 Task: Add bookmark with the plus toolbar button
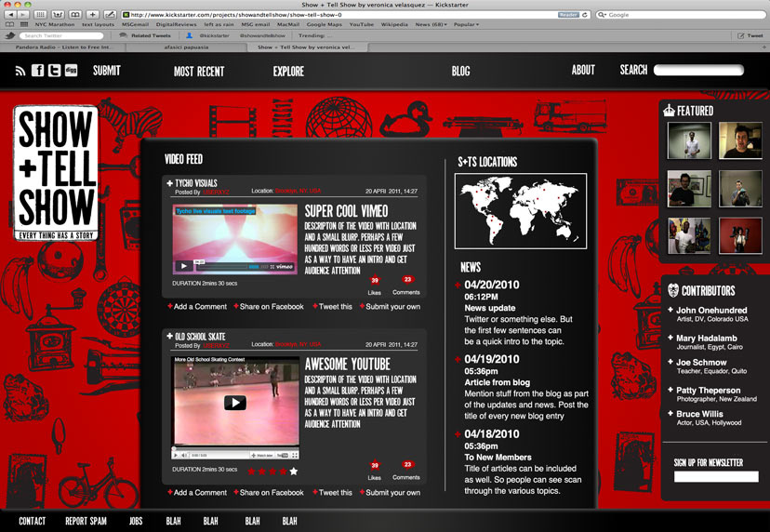92,15
